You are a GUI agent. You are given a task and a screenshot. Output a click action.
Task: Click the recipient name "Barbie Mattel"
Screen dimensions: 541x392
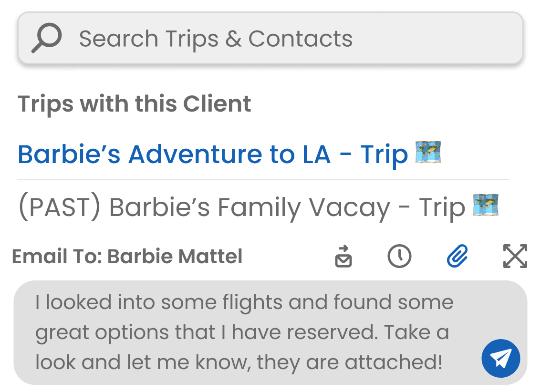(x=175, y=257)
